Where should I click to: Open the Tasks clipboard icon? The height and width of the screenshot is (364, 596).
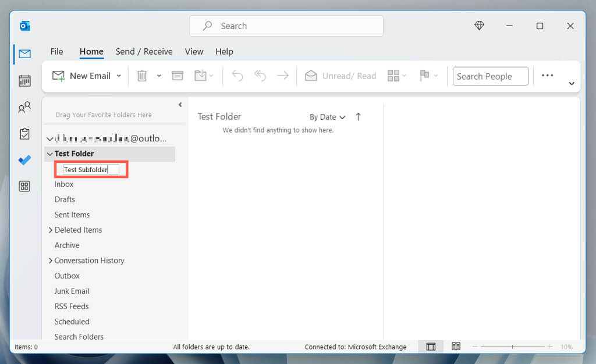point(24,134)
